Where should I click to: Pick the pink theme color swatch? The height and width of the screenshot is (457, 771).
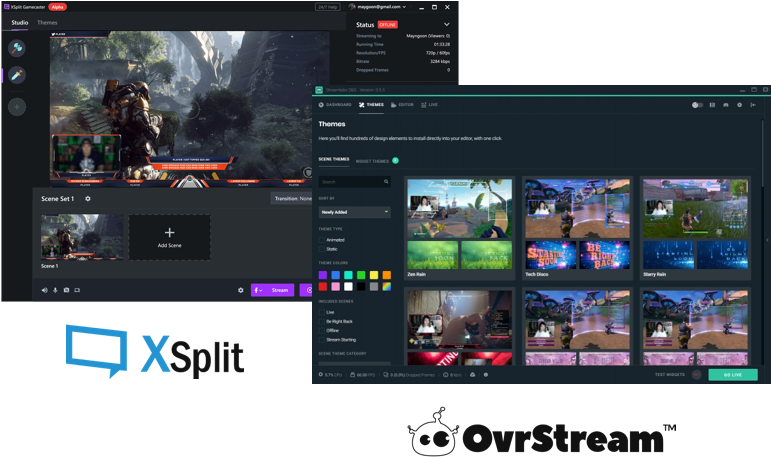[x=335, y=286]
